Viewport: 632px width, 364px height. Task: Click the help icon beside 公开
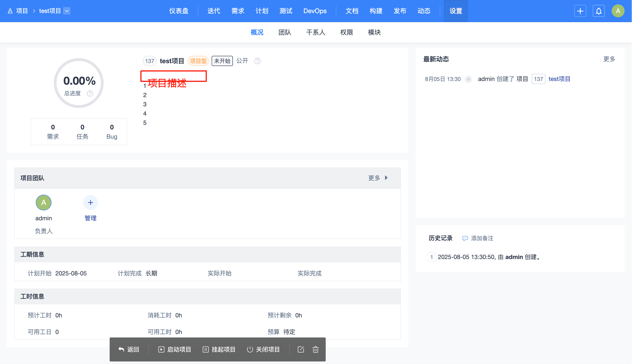[x=257, y=61]
